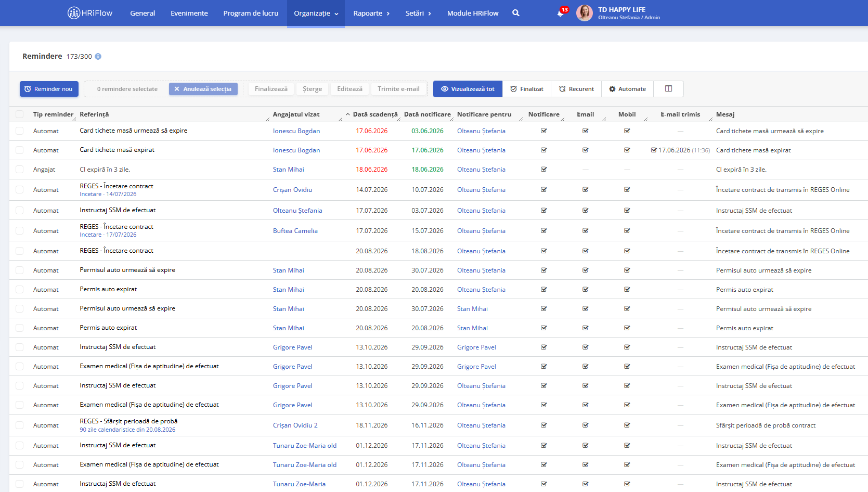Filter by Recurent reminders
Screen dimensions: 868x492
pos(576,89)
